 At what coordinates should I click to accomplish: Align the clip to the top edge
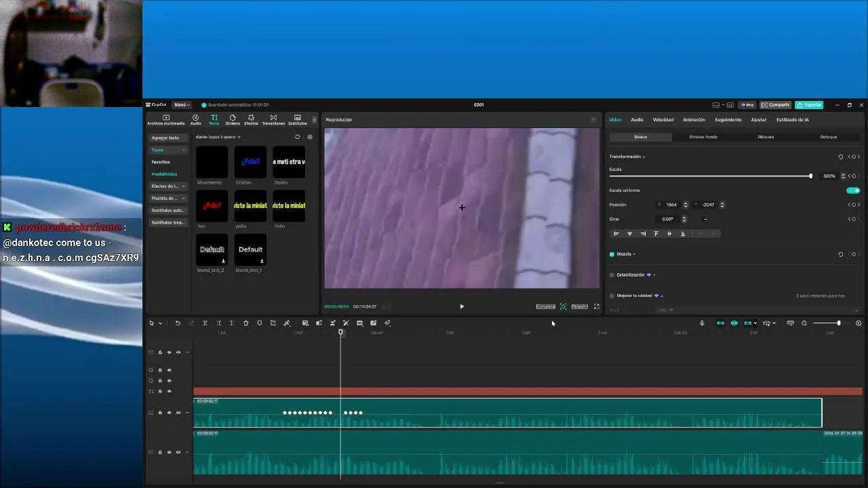point(656,234)
